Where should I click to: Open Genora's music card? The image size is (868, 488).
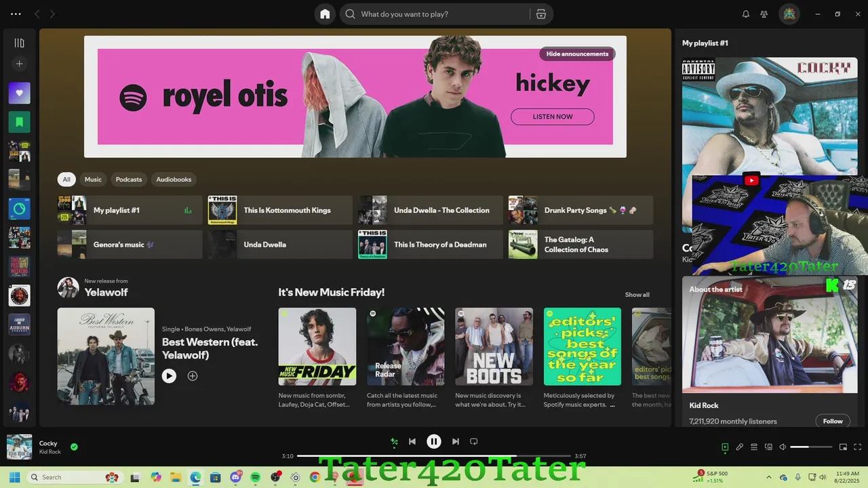(130, 245)
